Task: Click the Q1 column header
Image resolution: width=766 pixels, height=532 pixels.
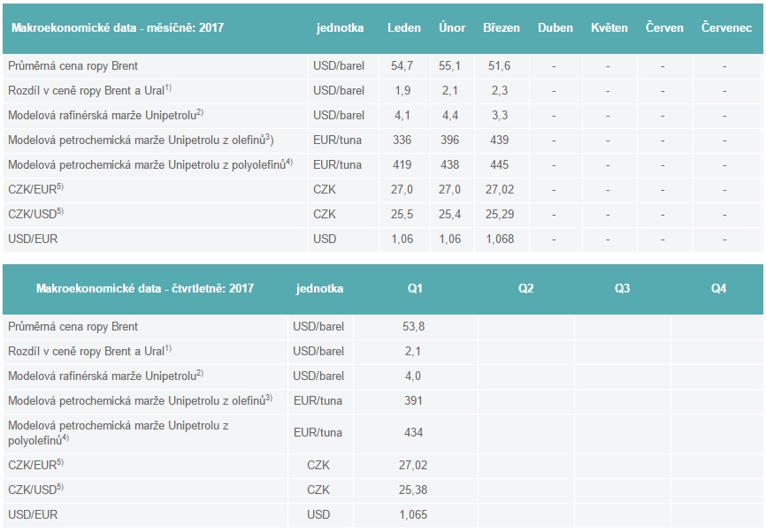Action: 415,288
